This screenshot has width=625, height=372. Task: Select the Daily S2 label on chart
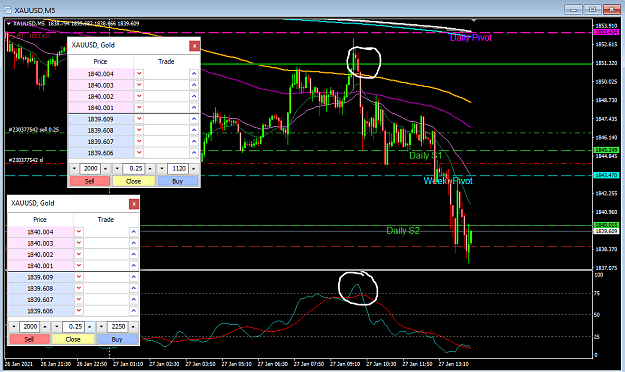[403, 231]
